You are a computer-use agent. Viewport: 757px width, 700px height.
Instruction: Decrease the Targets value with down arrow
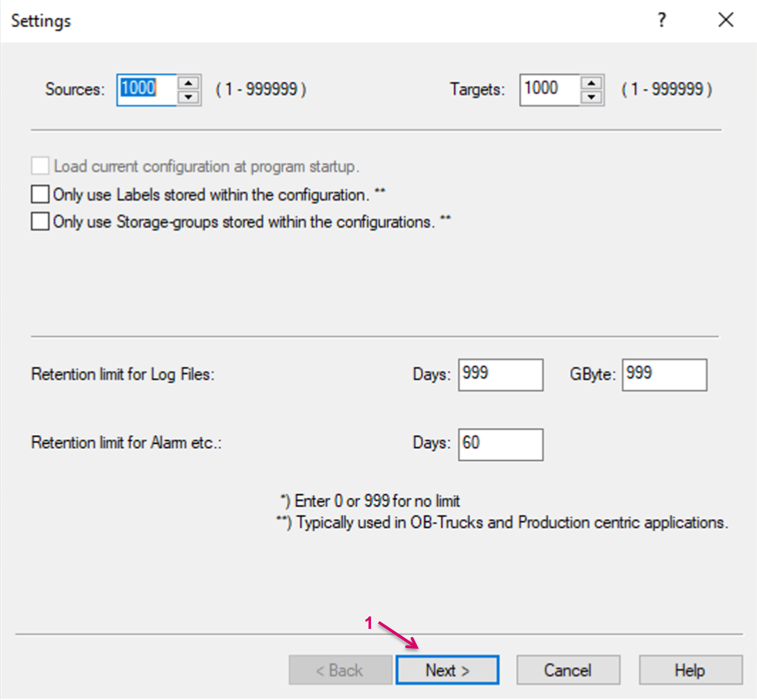592,97
